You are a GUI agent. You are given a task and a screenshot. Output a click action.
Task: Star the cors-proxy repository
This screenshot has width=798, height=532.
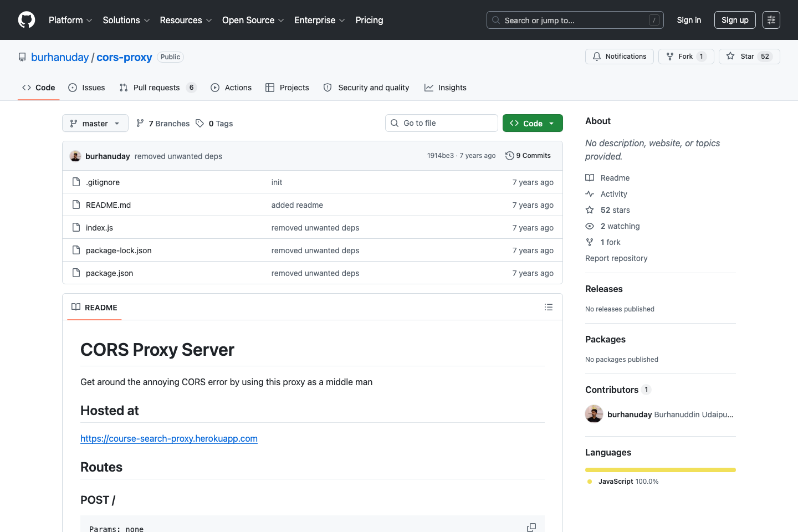749,56
